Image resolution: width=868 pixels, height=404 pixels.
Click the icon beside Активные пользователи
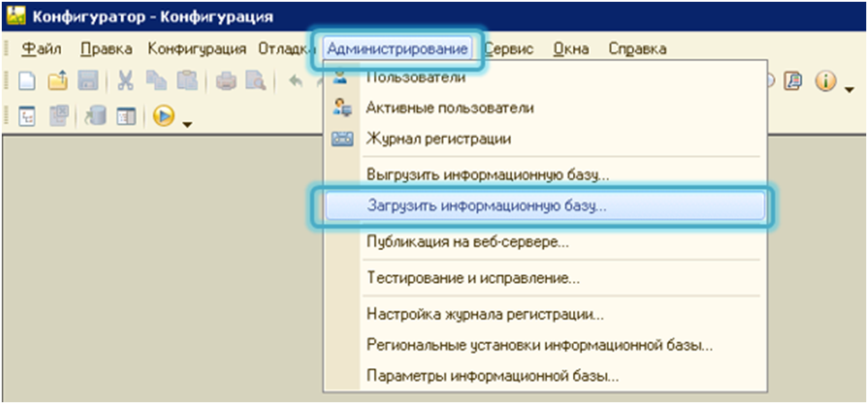tap(342, 107)
